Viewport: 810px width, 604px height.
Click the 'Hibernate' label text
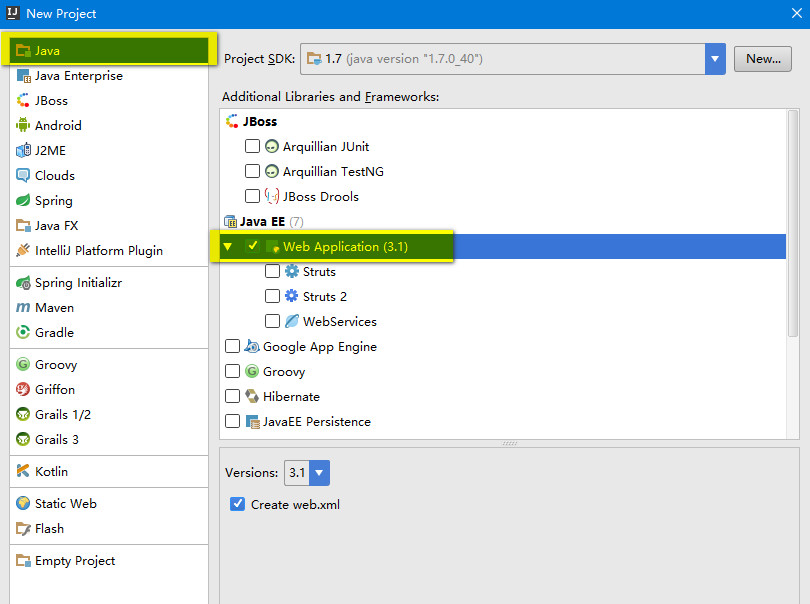(291, 397)
